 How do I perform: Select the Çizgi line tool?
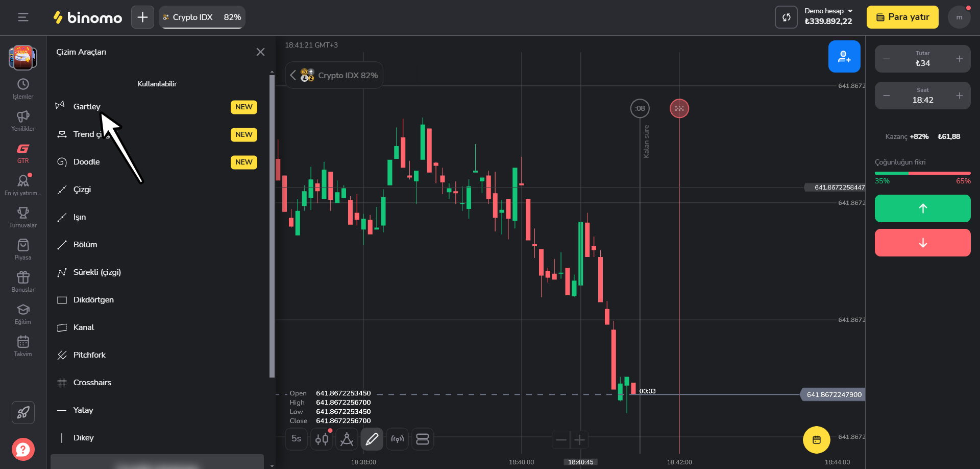point(157,190)
